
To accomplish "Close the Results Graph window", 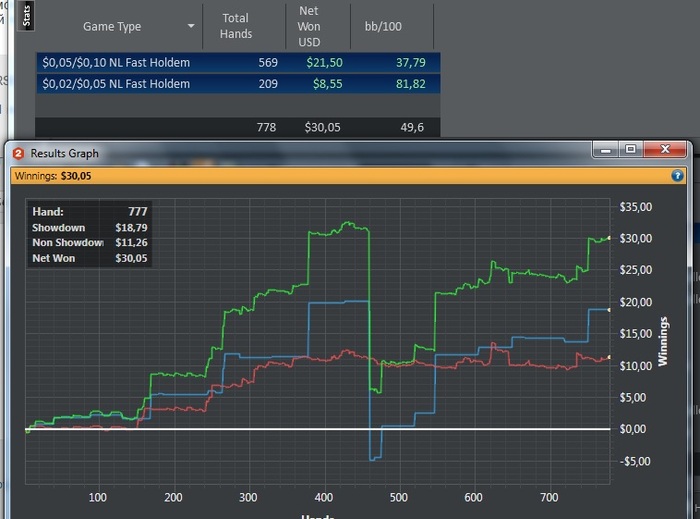I will click(x=665, y=150).
